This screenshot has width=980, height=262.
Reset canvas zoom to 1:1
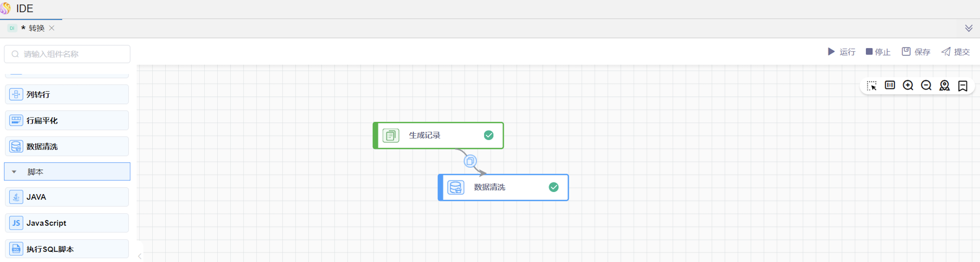click(x=889, y=85)
